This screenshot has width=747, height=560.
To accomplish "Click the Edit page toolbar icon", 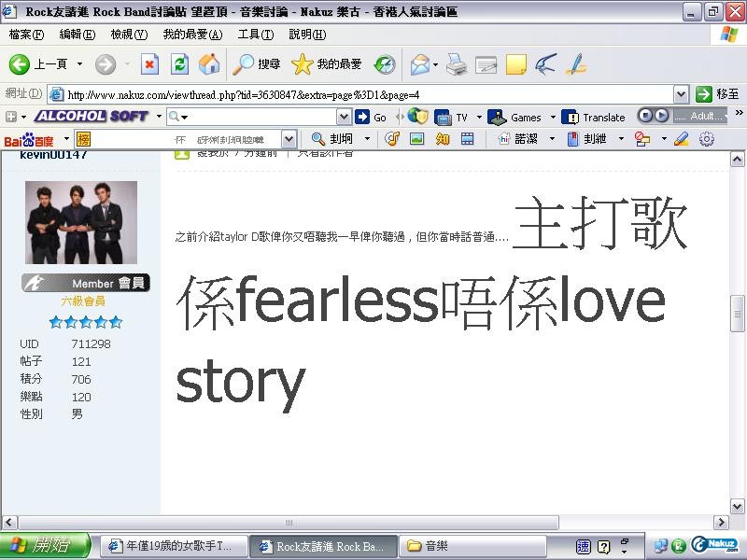I will tap(486, 64).
